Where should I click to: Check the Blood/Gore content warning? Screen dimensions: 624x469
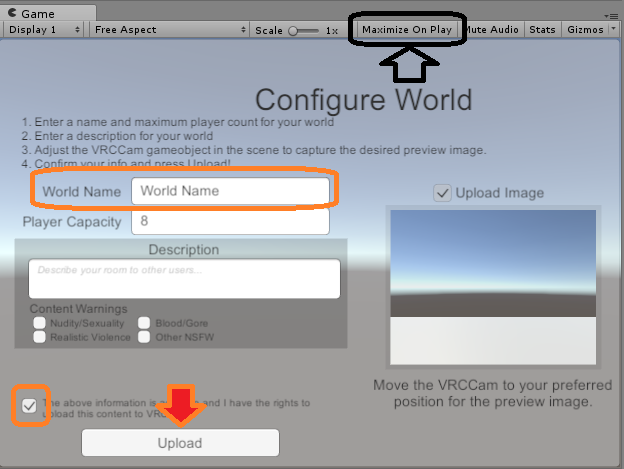click(144, 323)
